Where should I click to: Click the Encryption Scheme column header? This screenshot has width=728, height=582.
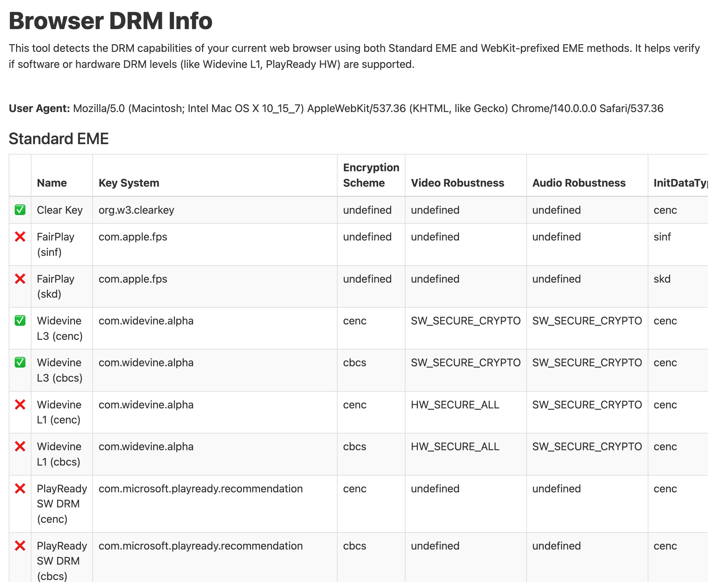coord(371,175)
